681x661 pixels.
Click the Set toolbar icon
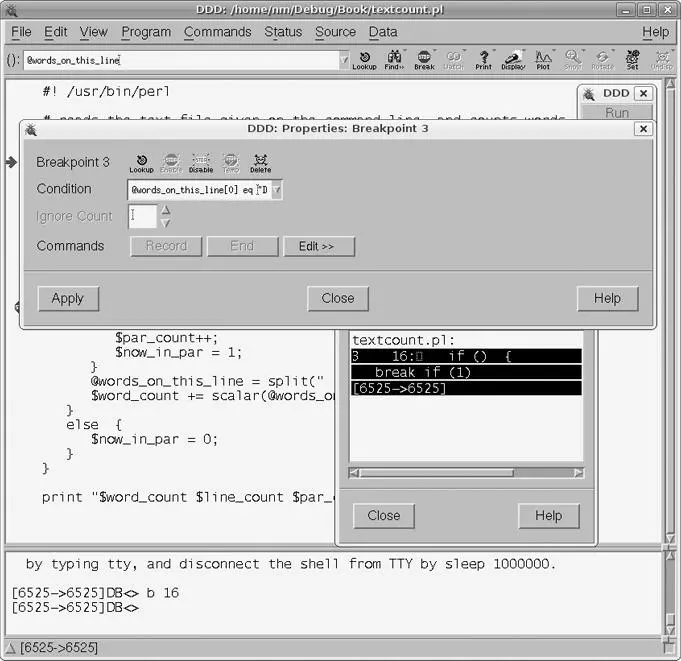click(632, 60)
